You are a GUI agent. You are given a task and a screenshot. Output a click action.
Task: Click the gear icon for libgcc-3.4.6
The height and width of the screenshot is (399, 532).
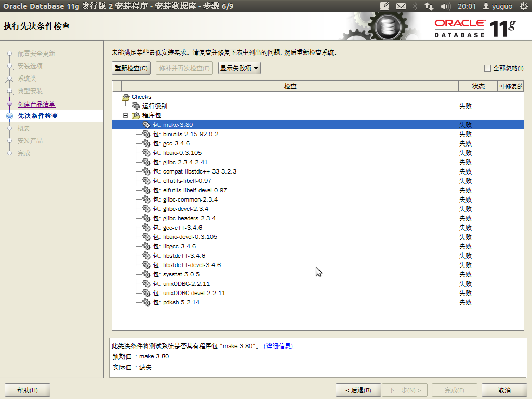click(x=146, y=246)
